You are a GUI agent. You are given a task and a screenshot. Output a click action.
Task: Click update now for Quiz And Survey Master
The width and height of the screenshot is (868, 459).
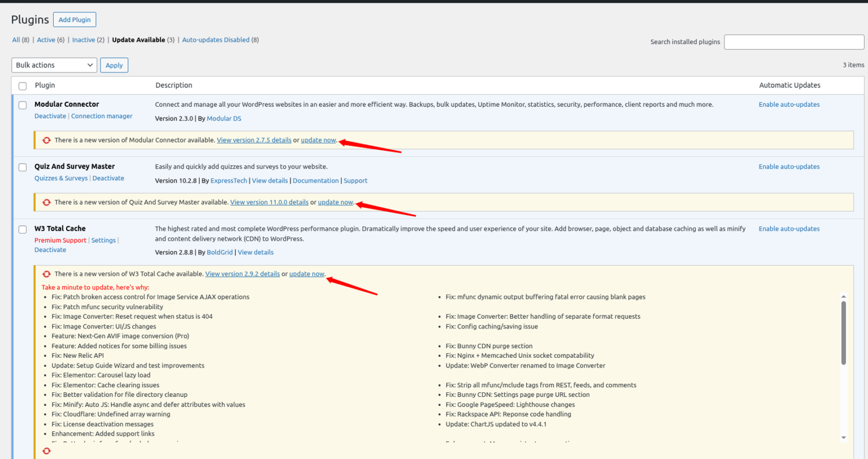tap(336, 202)
